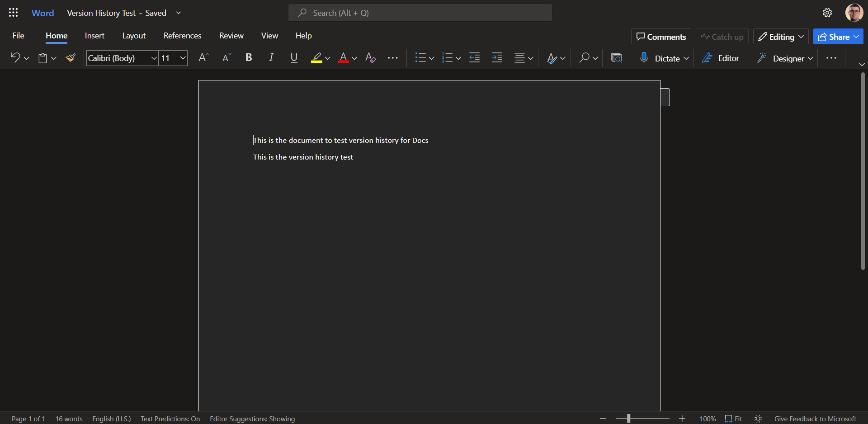The height and width of the screenshot is (424, 868).
Task: Open the Editor pane
Action: click(720, 58)
